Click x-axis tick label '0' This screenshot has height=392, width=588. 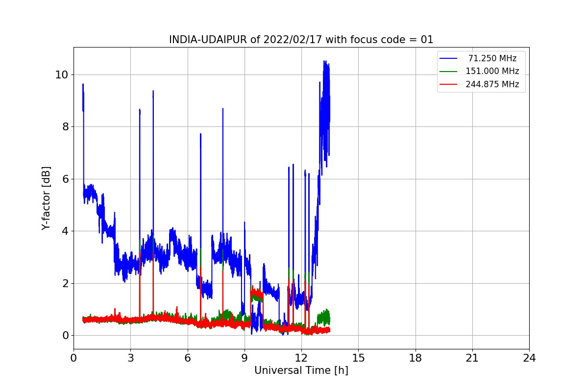click(x=73, y=358)
